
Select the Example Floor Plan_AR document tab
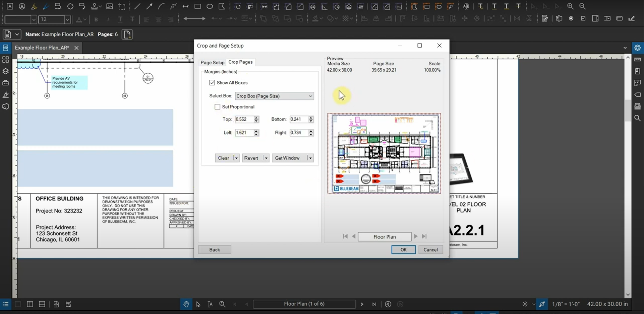[x=42, y=48]
